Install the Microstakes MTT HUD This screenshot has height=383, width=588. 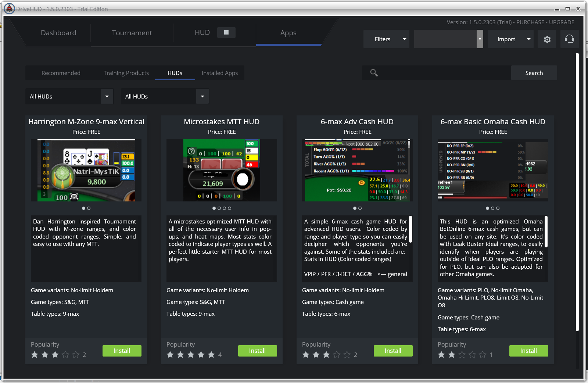click(257, 351)
